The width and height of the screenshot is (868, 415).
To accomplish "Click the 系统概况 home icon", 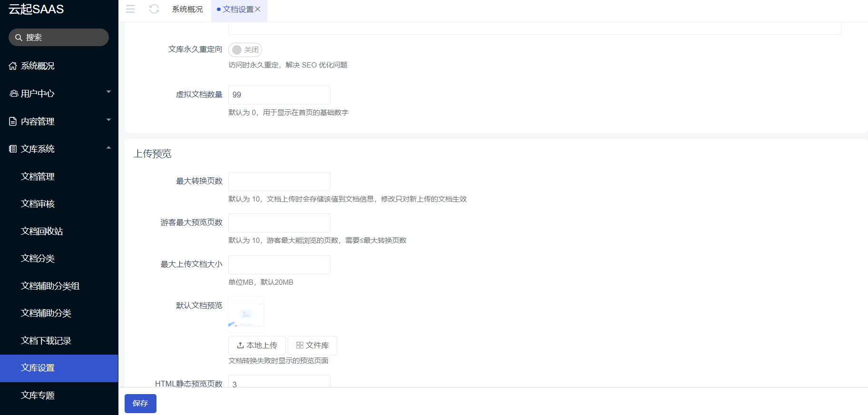I will tap(13, 66).
